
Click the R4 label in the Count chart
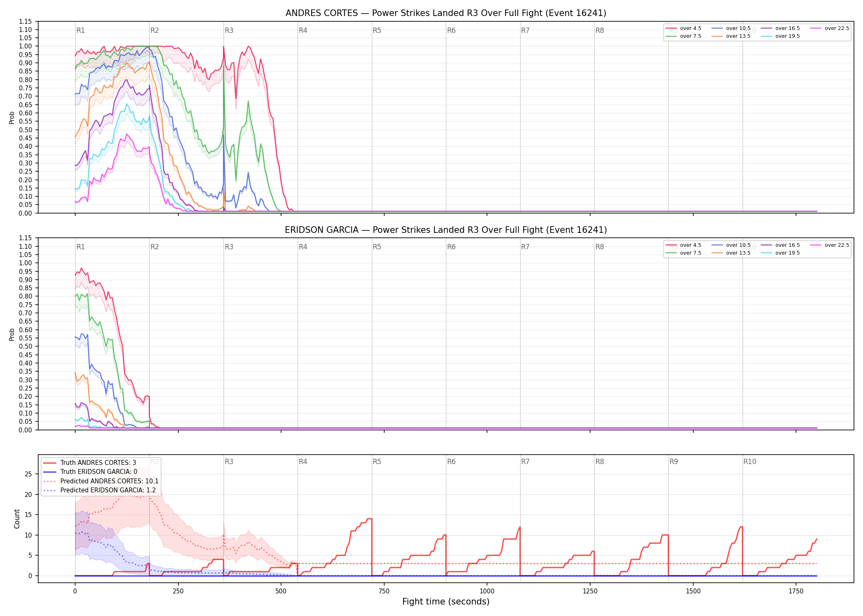303,462
